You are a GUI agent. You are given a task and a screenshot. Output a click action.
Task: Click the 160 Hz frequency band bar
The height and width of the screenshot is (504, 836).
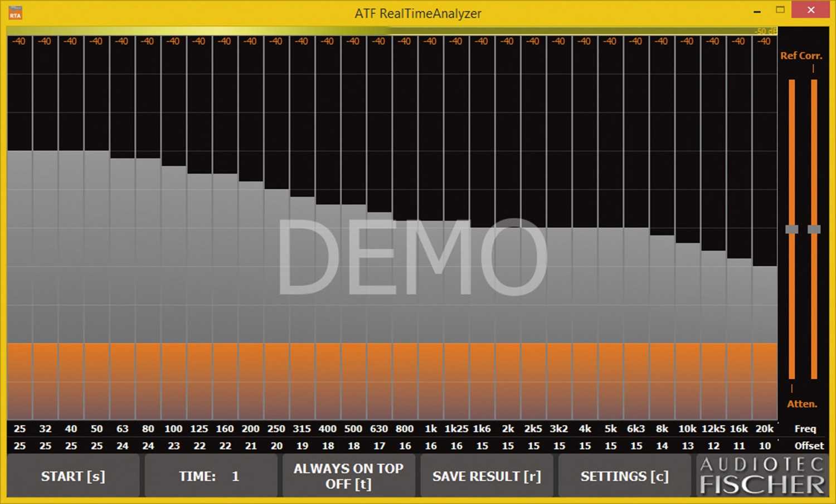[225, 297]
